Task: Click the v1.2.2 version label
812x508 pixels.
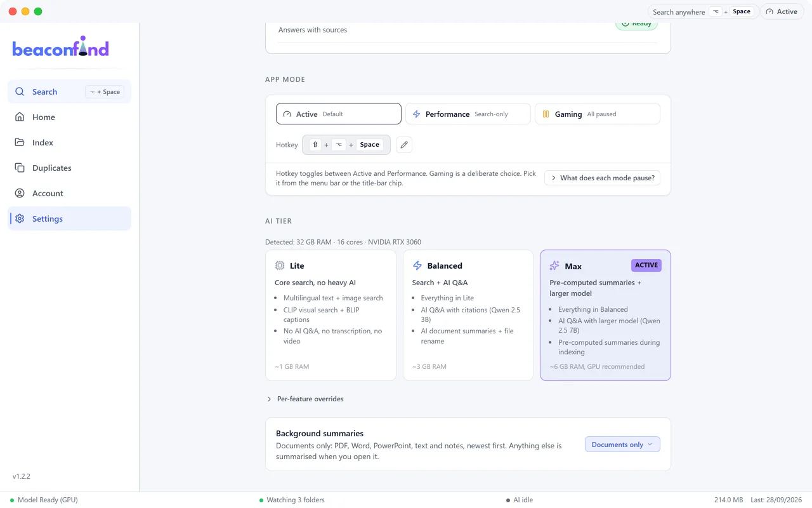Action: click(x=22, y=476)
